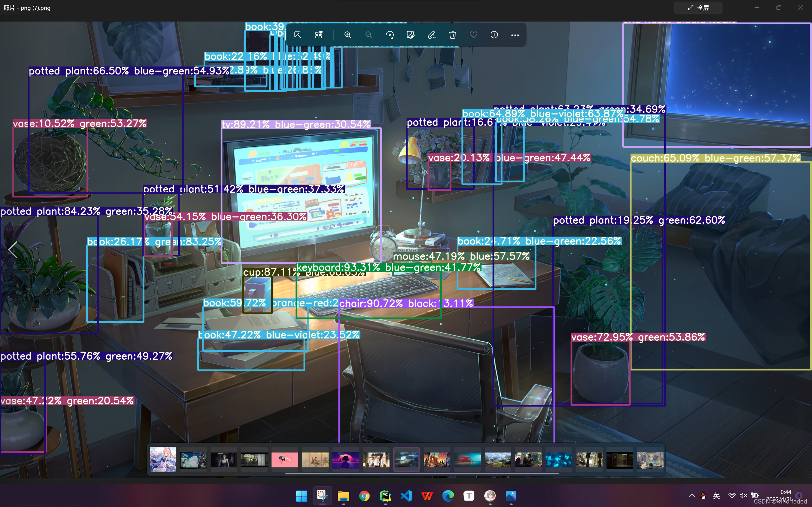
Task: Click add to creation/collection icon
Action: [x=318, y=35]
